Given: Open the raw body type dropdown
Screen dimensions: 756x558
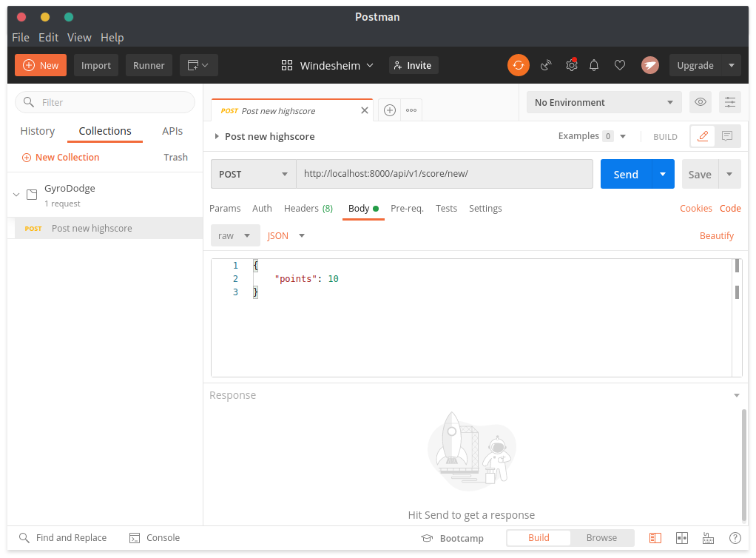Looking at the screenshot, I should click(235, 235).
